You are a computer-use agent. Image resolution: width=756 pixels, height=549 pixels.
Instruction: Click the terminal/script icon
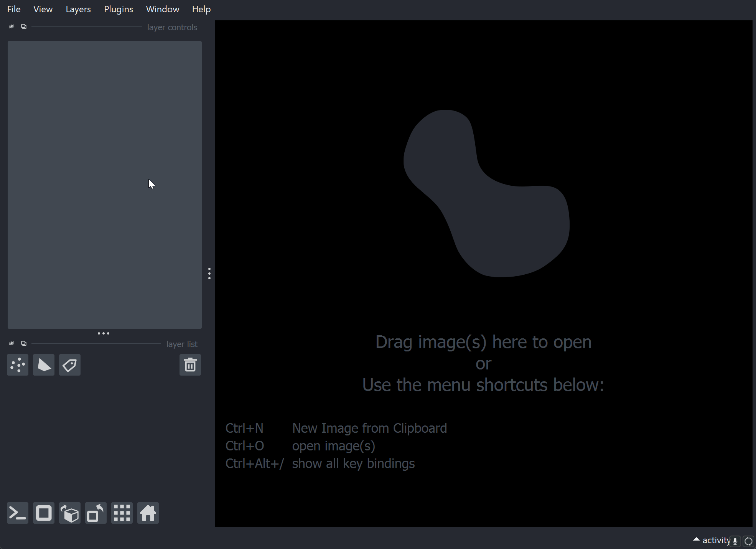pos(18,513)
